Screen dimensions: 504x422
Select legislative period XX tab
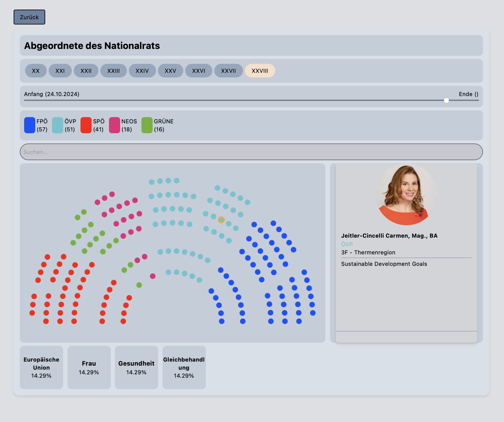36,71
